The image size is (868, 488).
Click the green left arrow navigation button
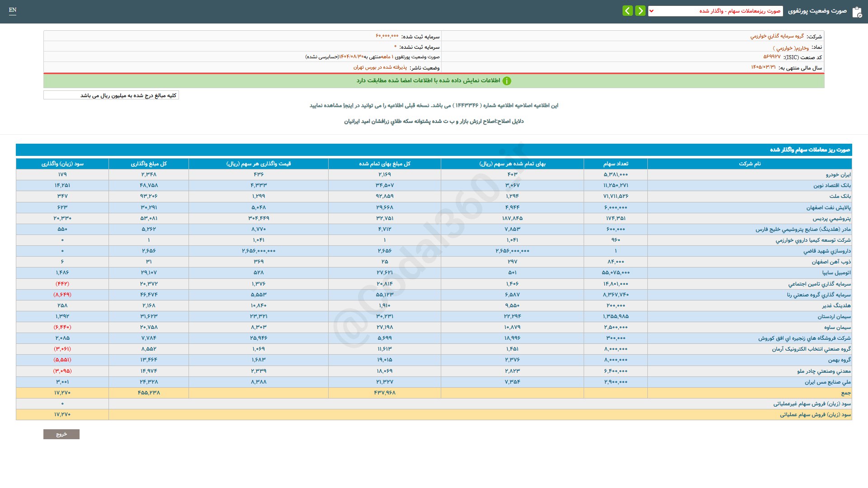pyautogui.click(x=627, y=11)
